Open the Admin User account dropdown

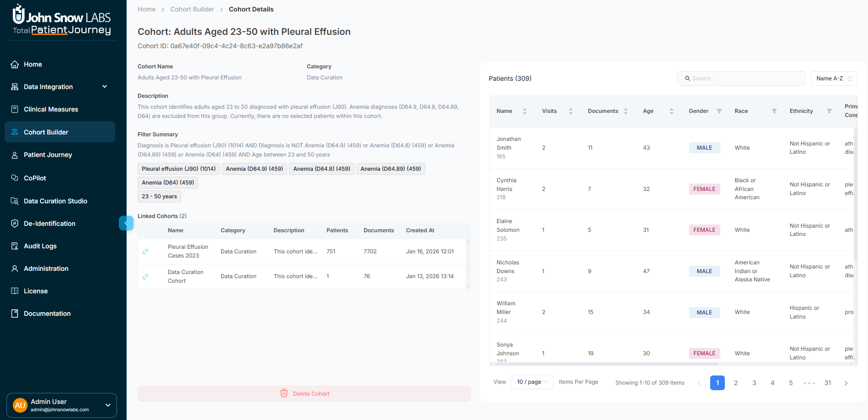61,405
